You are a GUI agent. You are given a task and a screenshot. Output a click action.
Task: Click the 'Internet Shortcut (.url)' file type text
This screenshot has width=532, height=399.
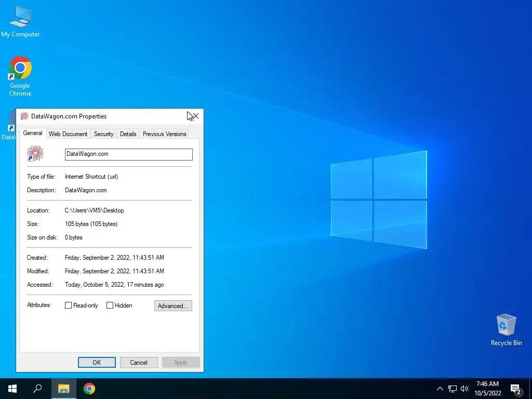tap(91, 177)
